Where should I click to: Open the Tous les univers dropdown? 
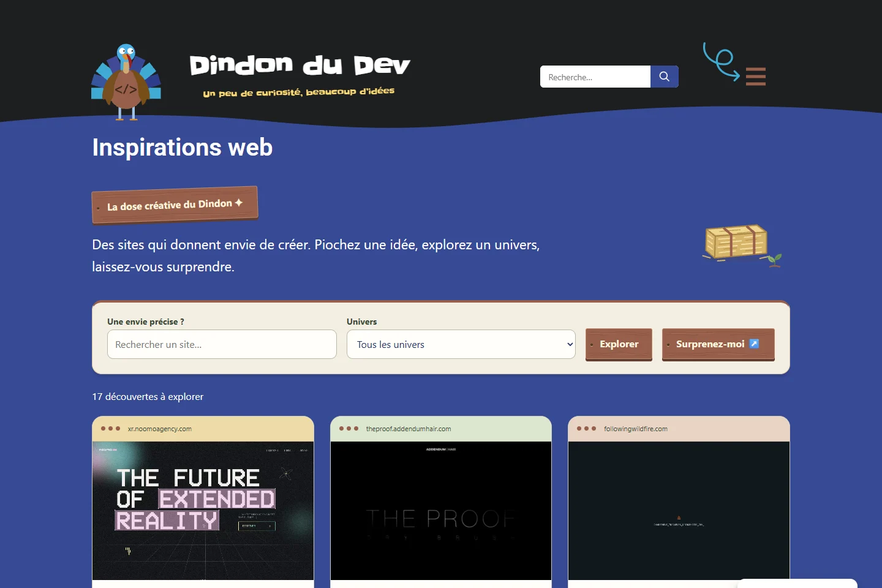(x=461, y=344)
